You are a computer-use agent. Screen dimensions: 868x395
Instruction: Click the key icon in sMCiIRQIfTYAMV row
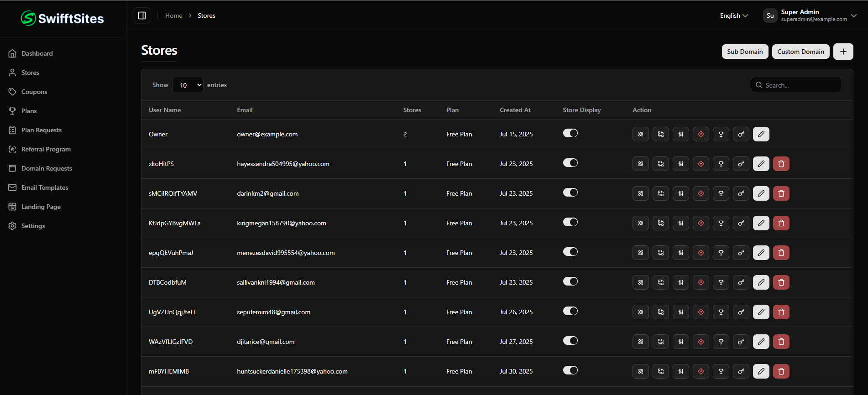coord(741,193)
